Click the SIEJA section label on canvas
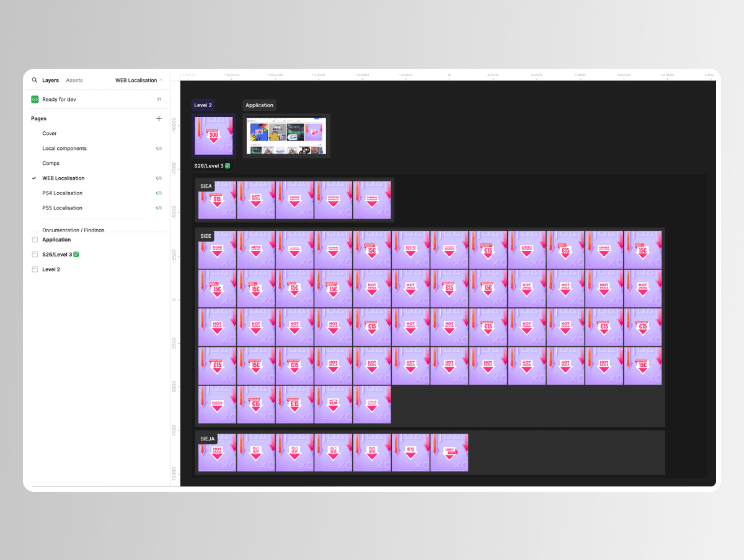Screen dimensions: 744x560 tap(208, 439)
